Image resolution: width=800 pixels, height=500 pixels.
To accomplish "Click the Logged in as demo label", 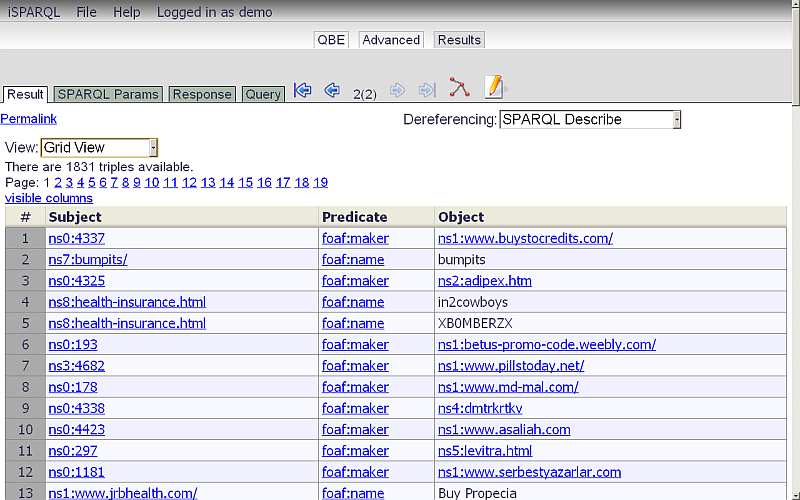I will pyautogui.click(x=214, y=12).
